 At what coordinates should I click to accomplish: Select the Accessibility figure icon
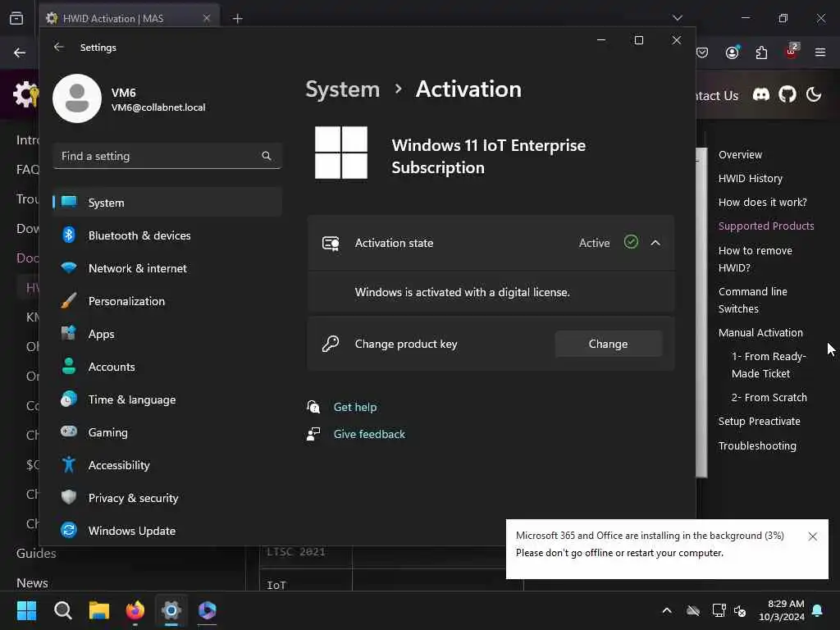point(69,464)
